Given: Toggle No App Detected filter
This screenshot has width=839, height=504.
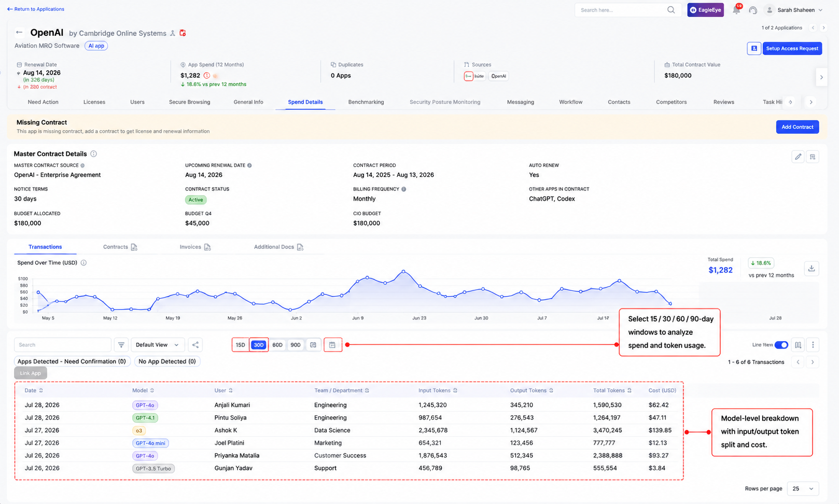Looking at the screenshot, I should pyautogui.click(x=167, y=361).
